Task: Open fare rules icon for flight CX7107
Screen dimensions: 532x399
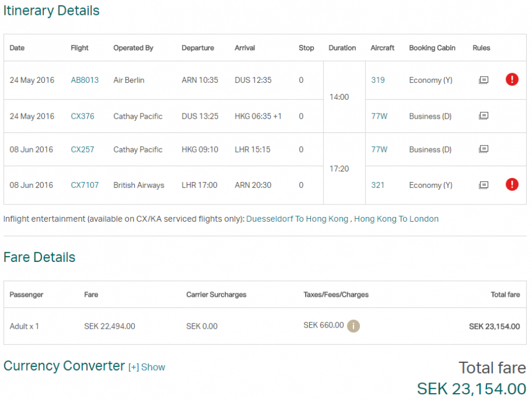Action: [x=483, y=185]
